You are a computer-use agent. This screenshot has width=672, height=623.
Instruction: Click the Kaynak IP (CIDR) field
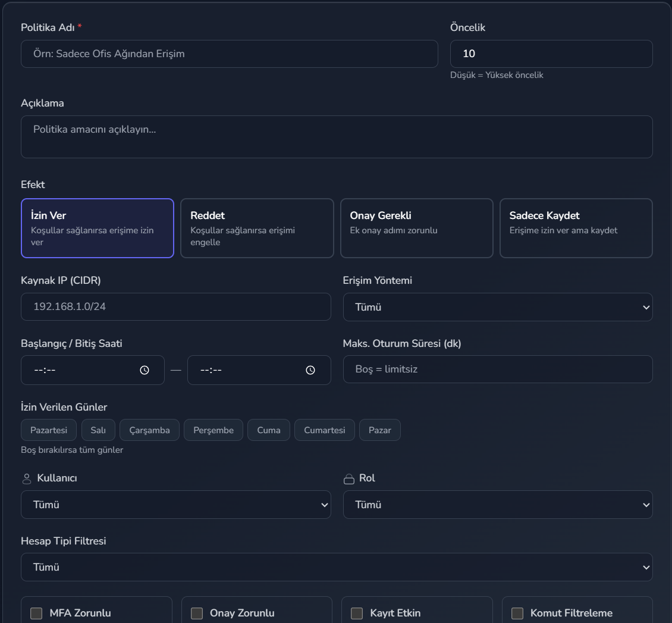175,306
